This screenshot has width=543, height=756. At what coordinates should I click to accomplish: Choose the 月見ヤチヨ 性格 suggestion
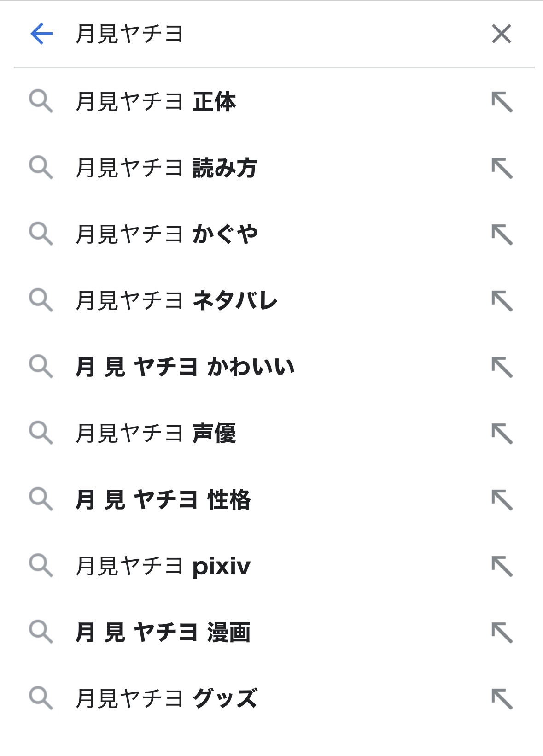click(x=163, y=500)
